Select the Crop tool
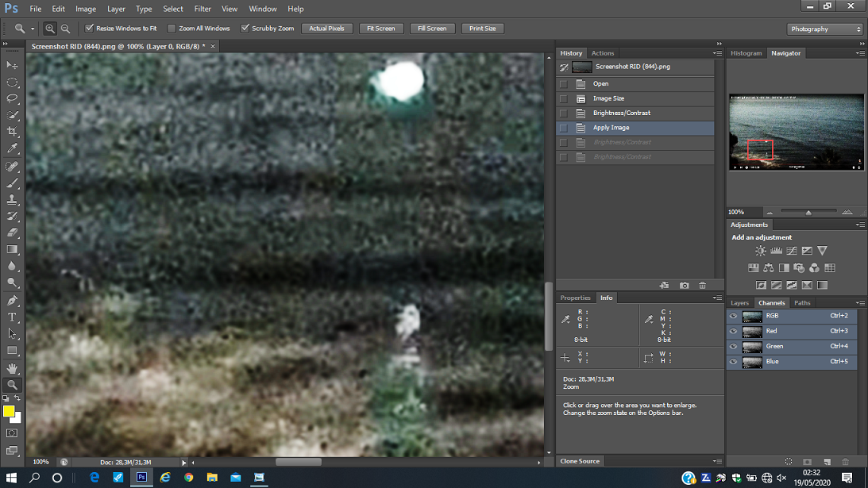This screenshot has width=868, height=488. click(12, 132)
